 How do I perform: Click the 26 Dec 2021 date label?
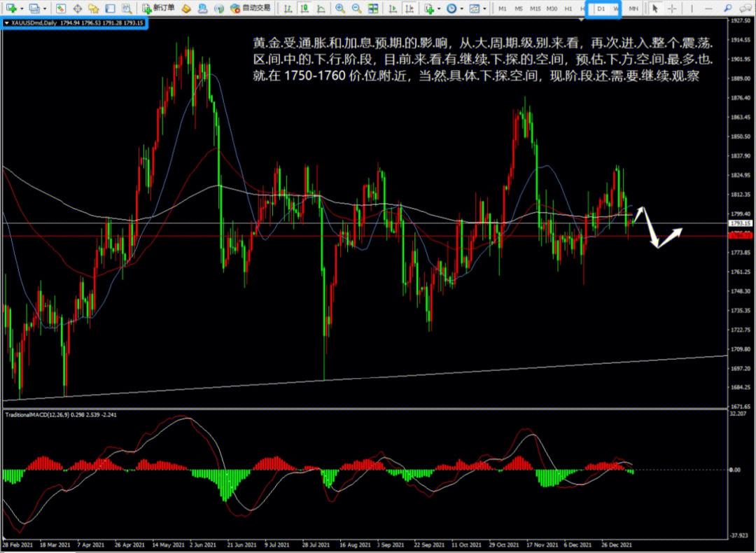pos(617,545)
